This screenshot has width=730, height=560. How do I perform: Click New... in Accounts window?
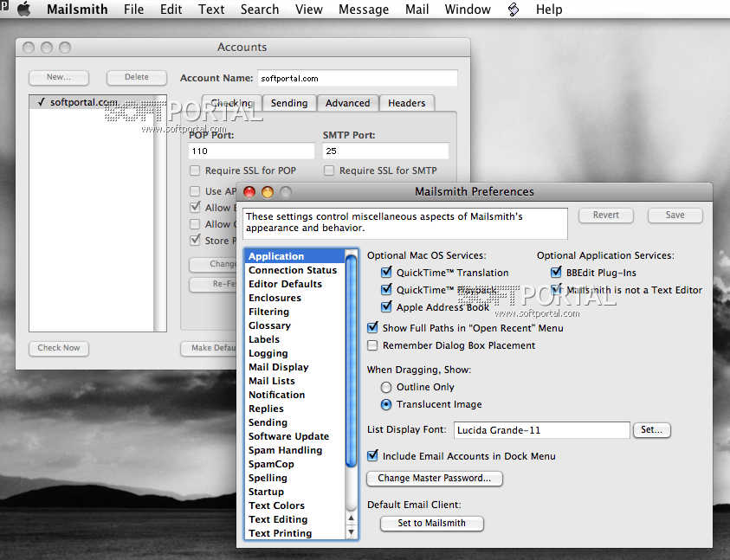pos(59,77)
